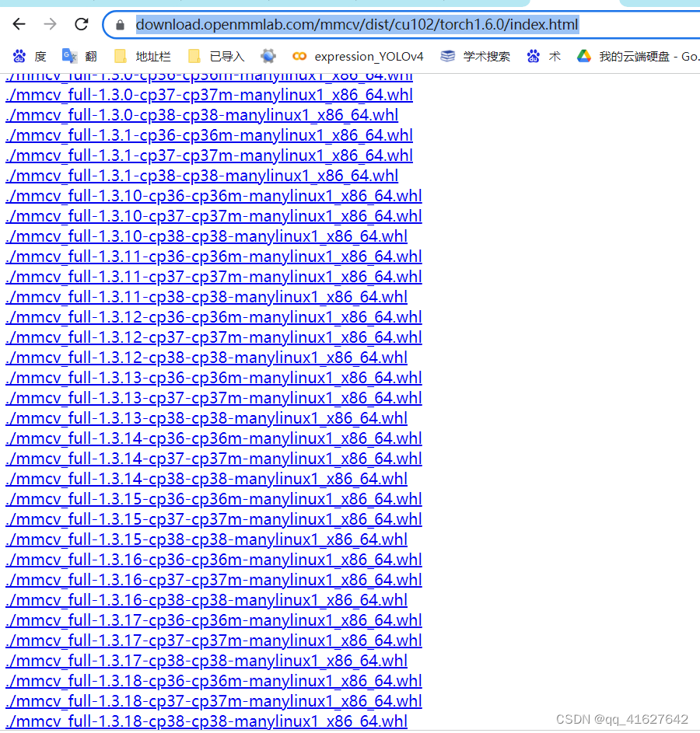Download mmcv_full-1.3.18-cp37-cp37m wheel link
Image resolution: width=700 pixels, height=733 pixels.
(214, 701)
